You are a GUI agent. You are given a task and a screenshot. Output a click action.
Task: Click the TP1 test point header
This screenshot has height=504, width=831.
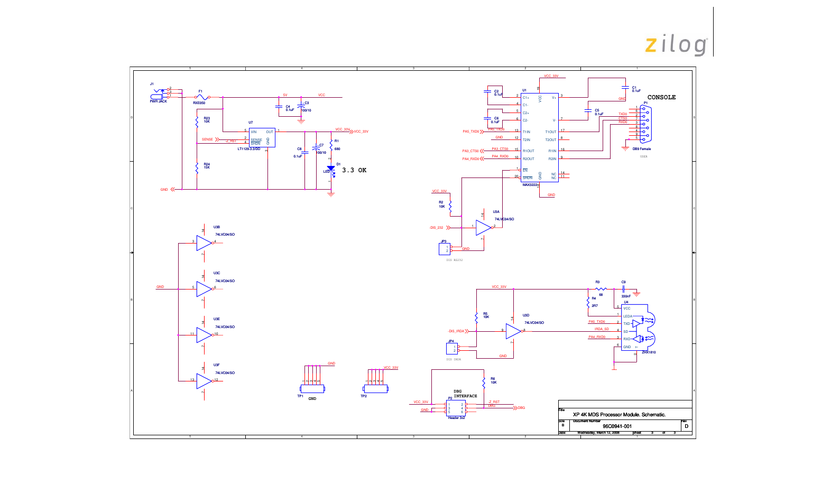click(x=312, y=388)
